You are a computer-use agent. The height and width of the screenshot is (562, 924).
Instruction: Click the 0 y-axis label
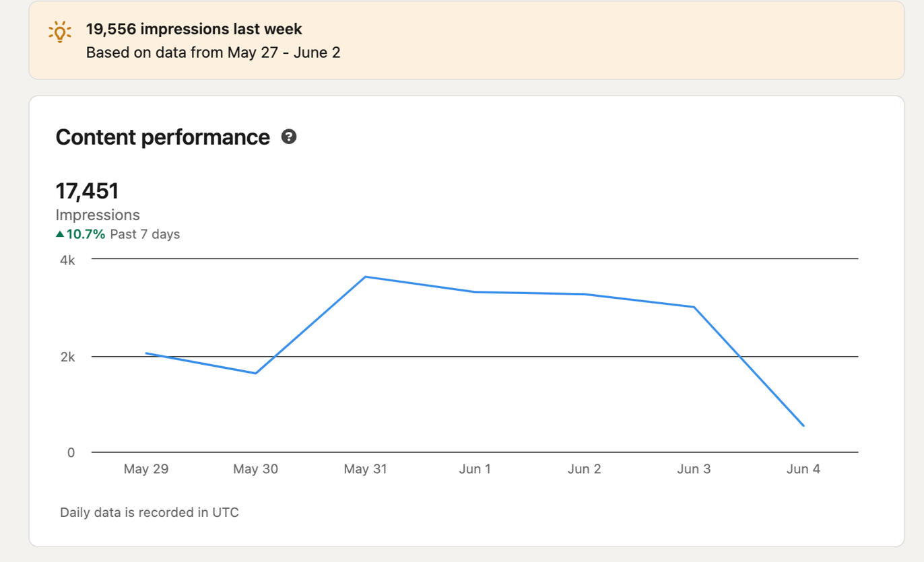[71, 452]
